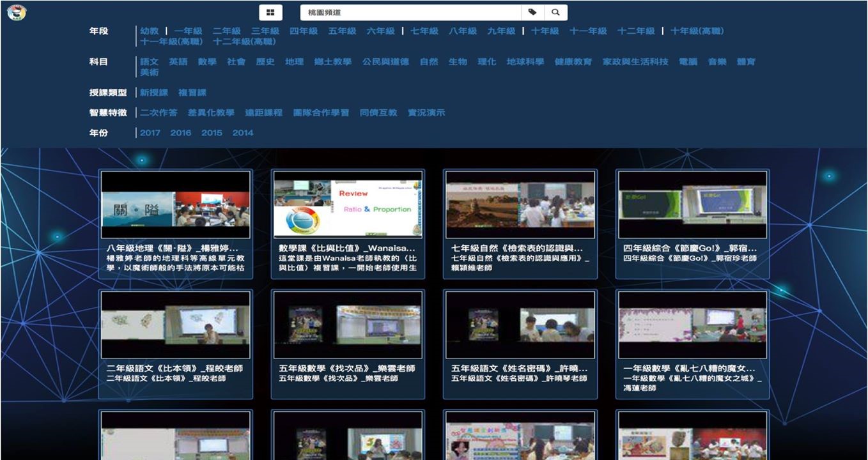Filter by 五年級 grade
868x460 pixels.
[x=342, y=31]
